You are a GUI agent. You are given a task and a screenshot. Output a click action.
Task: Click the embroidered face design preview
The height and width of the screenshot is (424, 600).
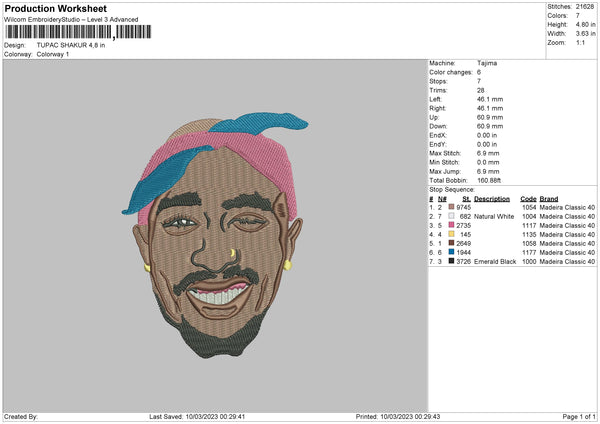pos(215,235)
